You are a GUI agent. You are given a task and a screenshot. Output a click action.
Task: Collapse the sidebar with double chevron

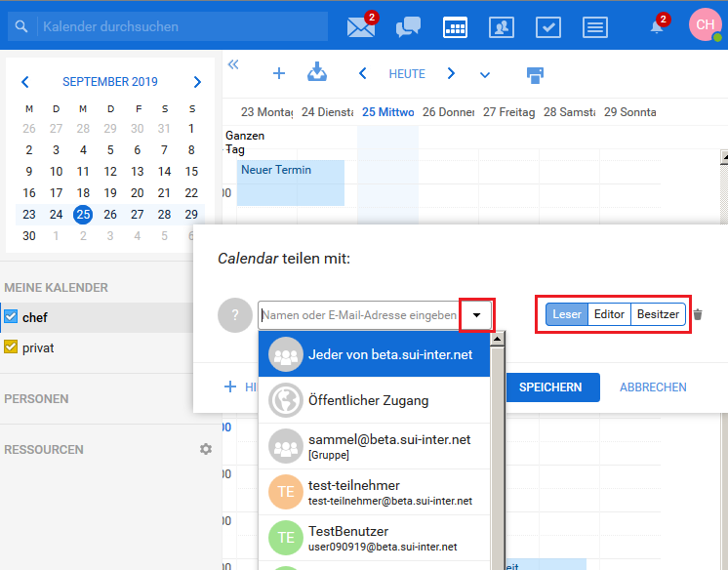click(x=233, y=64)
